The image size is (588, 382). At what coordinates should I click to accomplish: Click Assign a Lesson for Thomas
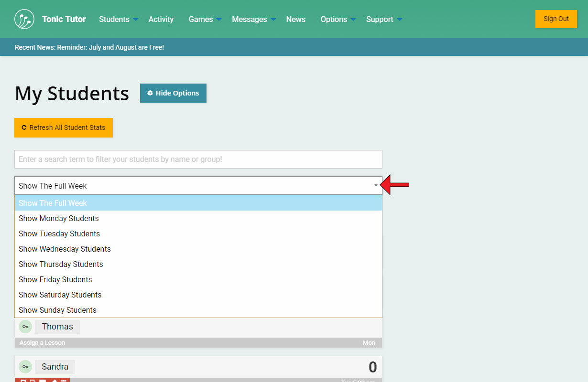(x=42, y=343)
